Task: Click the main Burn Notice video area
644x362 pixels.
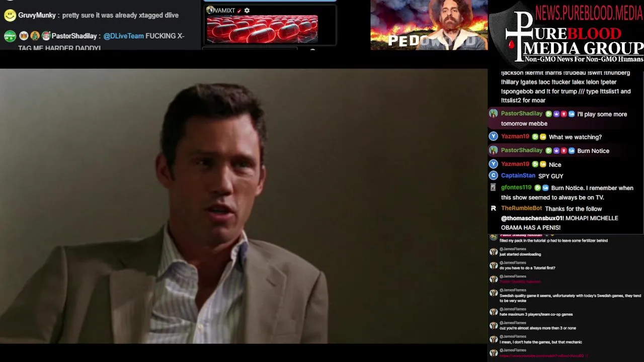Action: [x=244, y=206]
